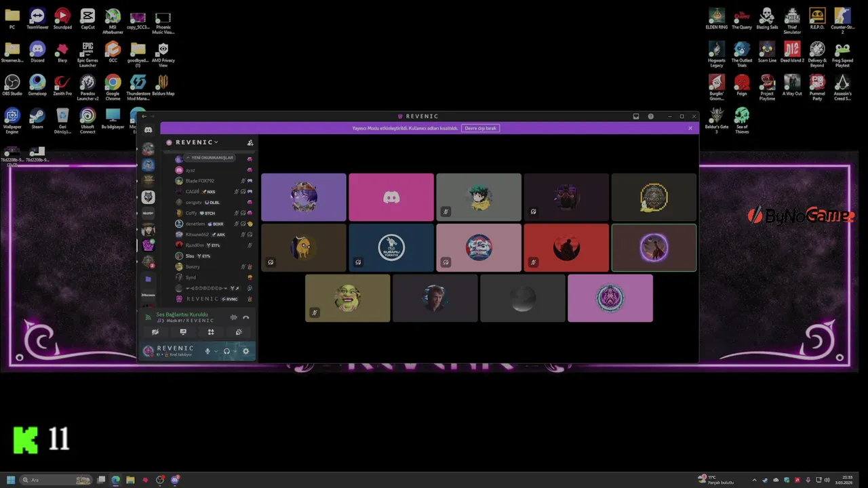Start screen share from voice panel
Screen dimensions: 868x488
pyautogui.click(x=183, y=332)
